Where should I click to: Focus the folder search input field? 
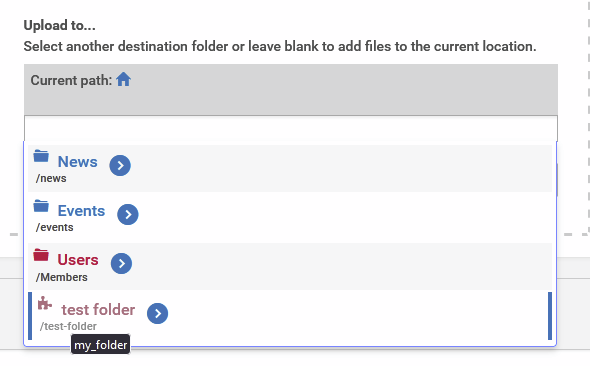coord(291,129)
